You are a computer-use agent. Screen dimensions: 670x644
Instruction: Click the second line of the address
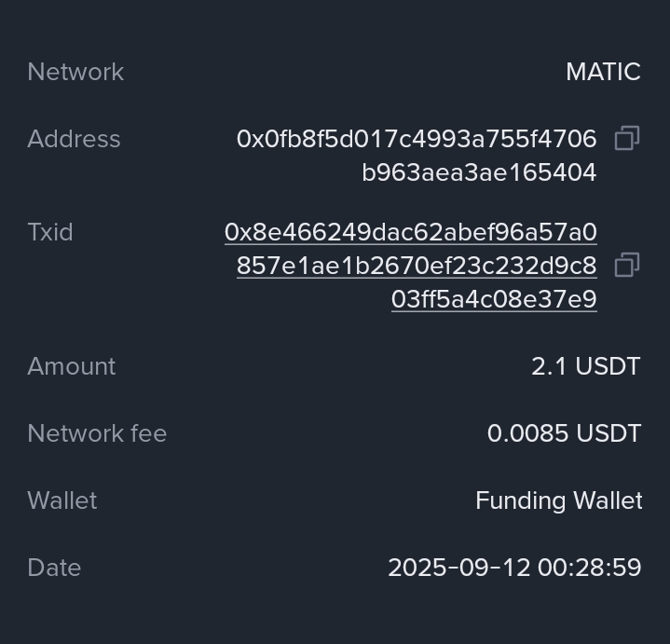(x=479, y=172)
